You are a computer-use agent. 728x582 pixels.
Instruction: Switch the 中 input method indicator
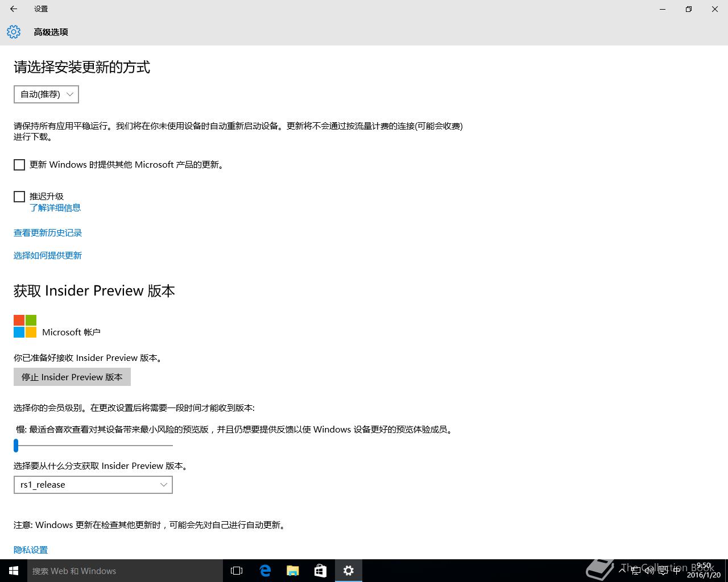pos(676,571)
